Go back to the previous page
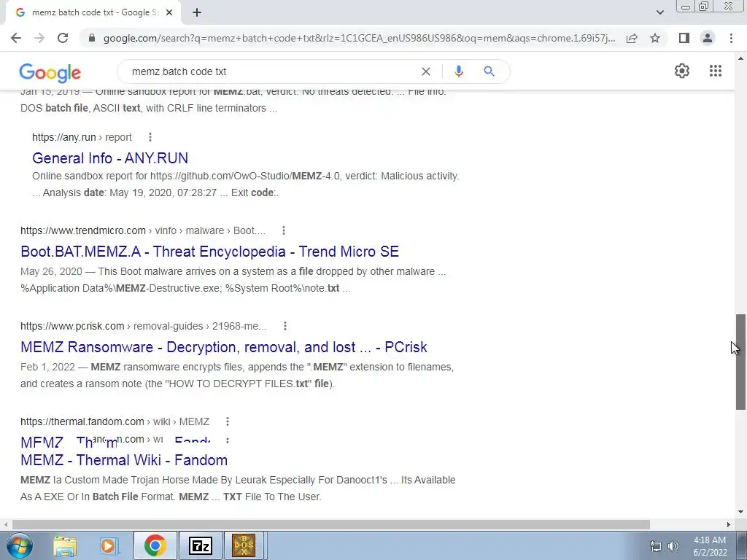Viewport: 747px width, 560px height. click(16, 38)
